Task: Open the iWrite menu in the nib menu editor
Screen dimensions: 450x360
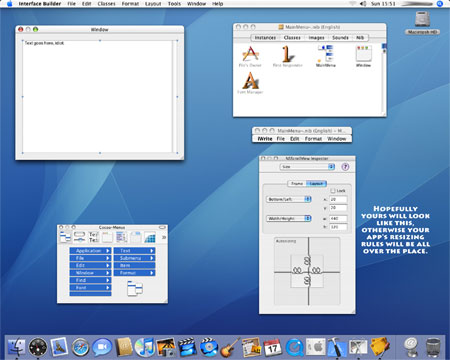Action: click(265, 139)
